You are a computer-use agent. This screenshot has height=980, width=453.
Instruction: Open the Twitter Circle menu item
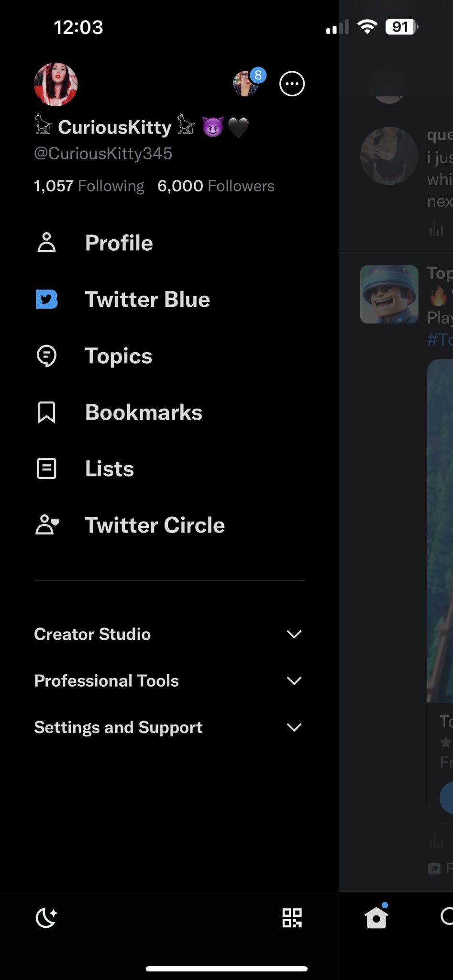point(169,525)
